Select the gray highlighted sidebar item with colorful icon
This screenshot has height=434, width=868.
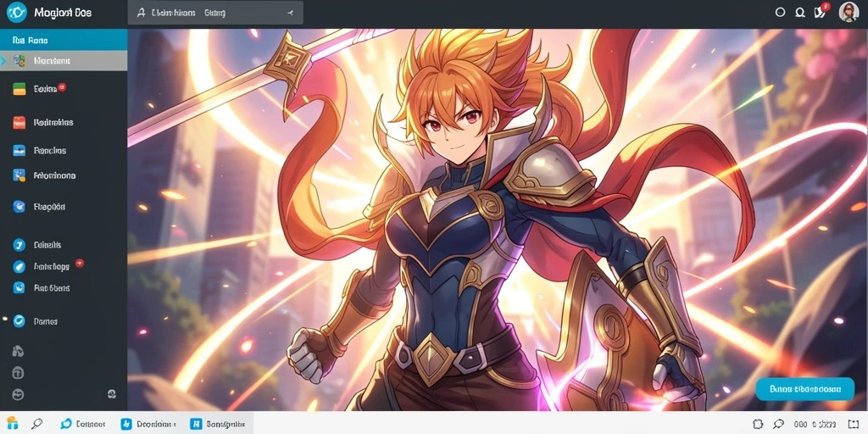tap(64, 61)
